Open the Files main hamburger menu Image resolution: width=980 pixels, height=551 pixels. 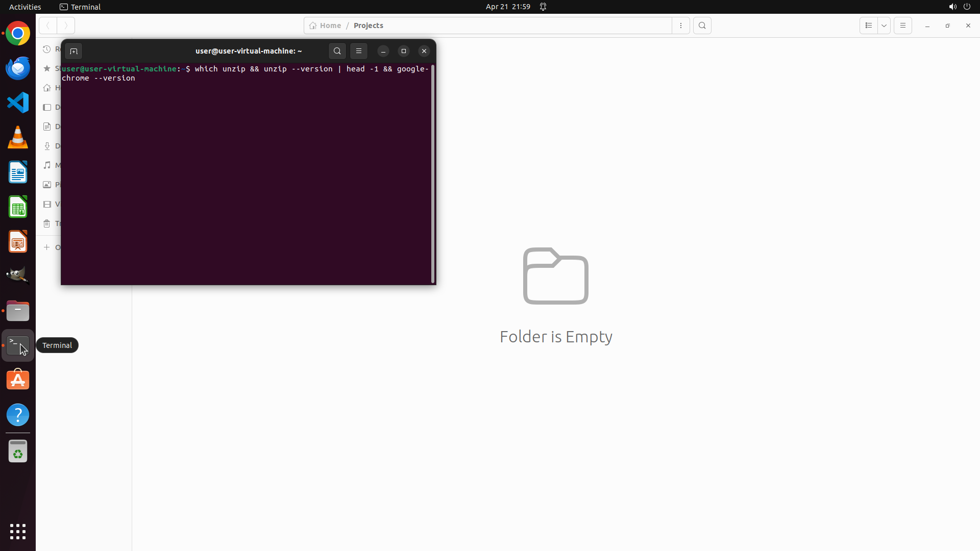click(x=902, y=26)
